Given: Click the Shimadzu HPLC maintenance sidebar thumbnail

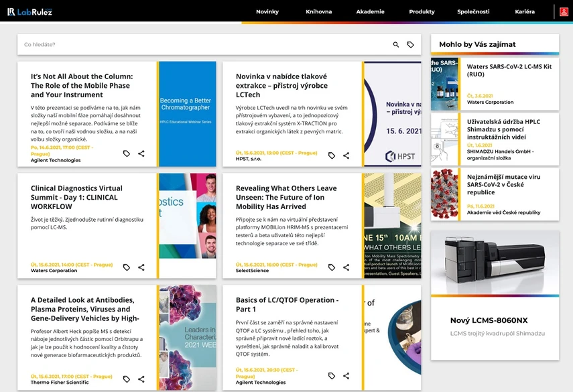Looking at the screenshot, I should pyautogui.click(x=444, y=139).
